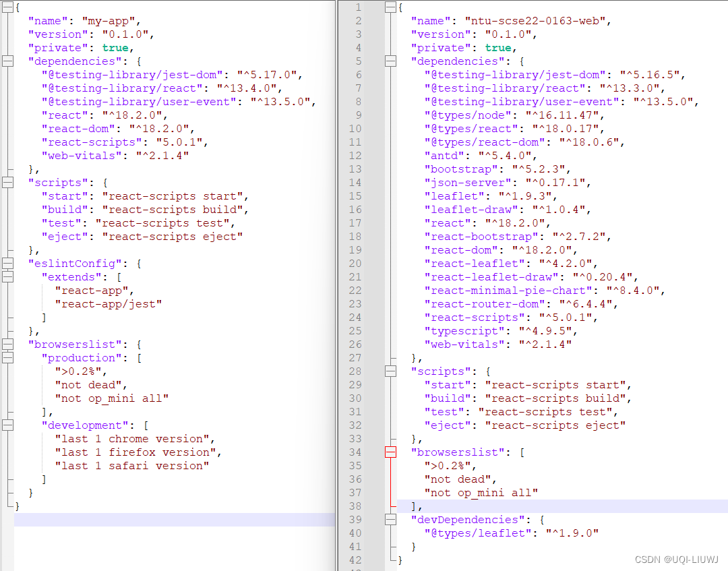Collapse the root JSON object in left pane
This screenshot has height=571, width=728.
coord(7,7)
